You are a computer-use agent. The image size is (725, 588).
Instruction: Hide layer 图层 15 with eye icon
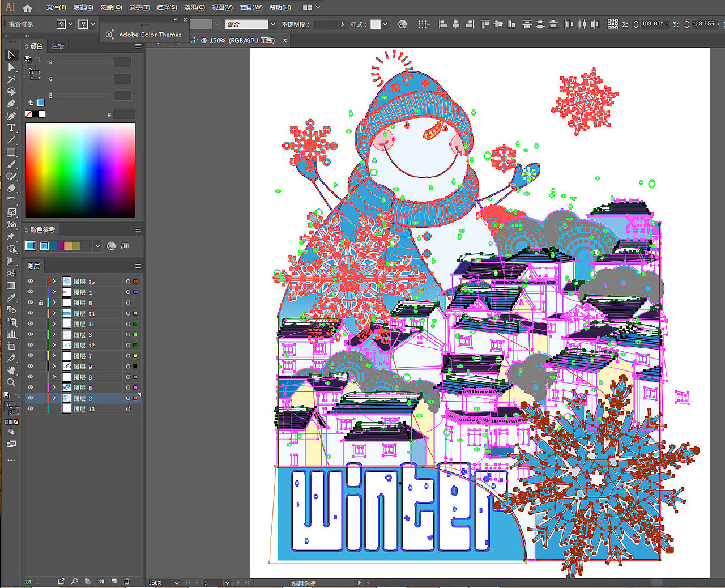[31, 282]
